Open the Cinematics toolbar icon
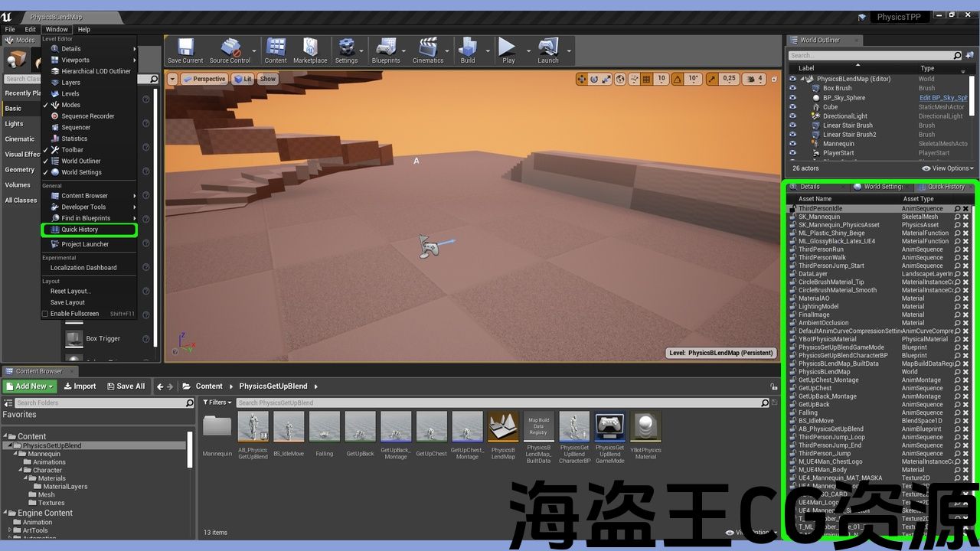The width and height of the screenshot is (980, 551). pyautogui.click(x=428, y=51)
